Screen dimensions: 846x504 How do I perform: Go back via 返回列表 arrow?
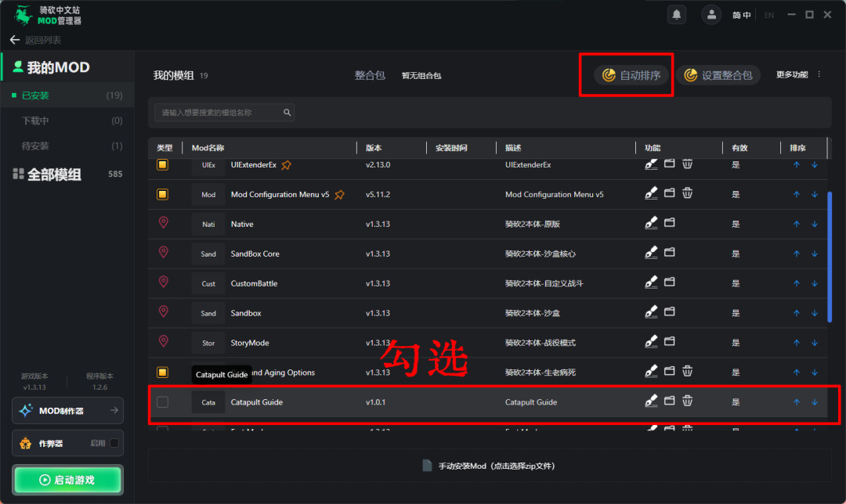click(x=14, y=40)
